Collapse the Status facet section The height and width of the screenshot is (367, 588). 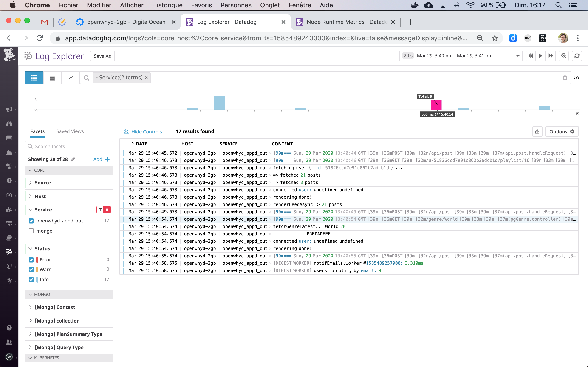pyautogui.click(x=31, y=249)
